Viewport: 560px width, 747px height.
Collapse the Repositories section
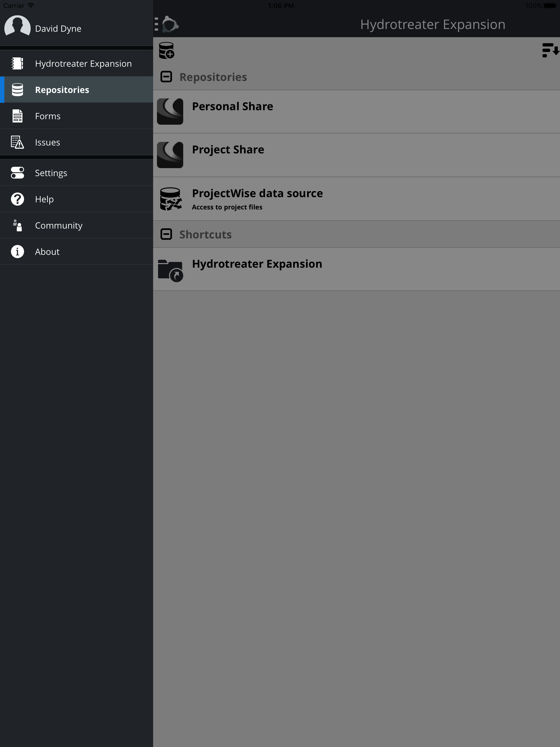166,77
